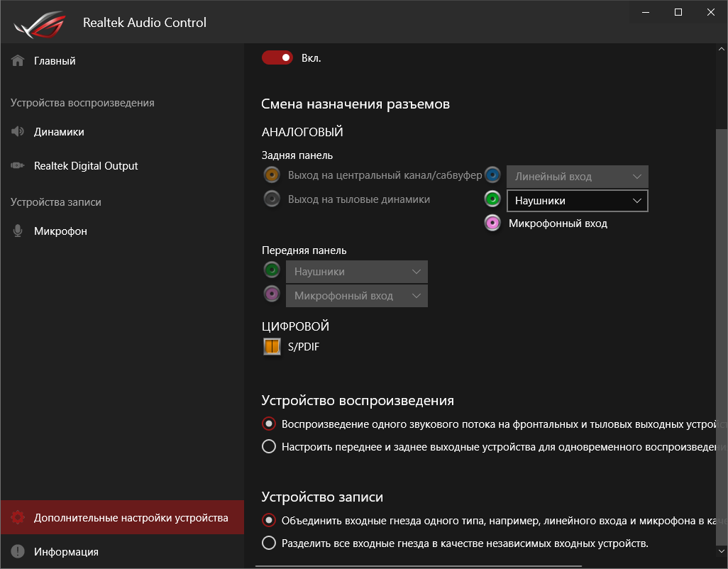Expand the Линейный вход dropdown
The width and height of the screenshot is (728, 569).
576,177
